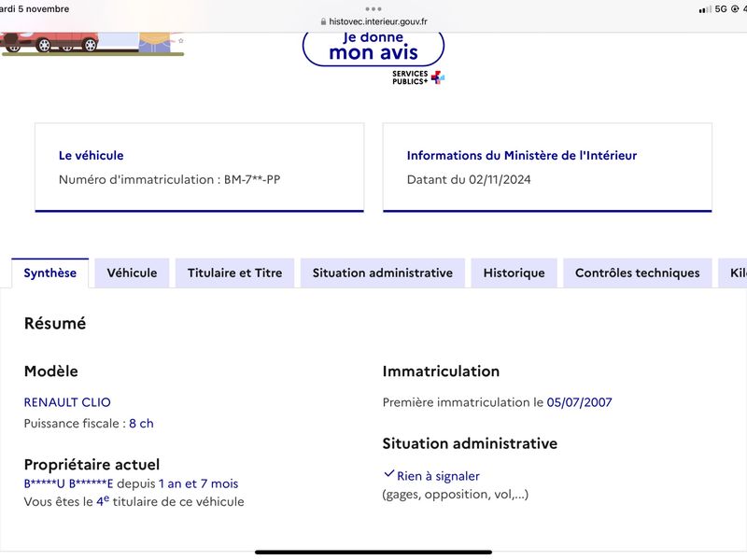Click the Modèle heading

[x=51, y=371]
